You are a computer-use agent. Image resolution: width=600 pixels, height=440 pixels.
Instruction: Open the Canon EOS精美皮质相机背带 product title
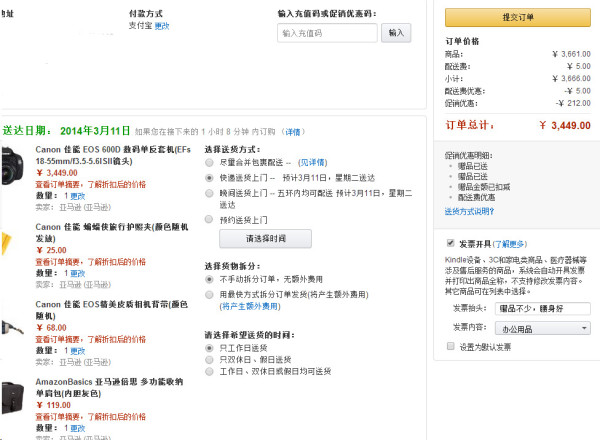pos(111,310)
